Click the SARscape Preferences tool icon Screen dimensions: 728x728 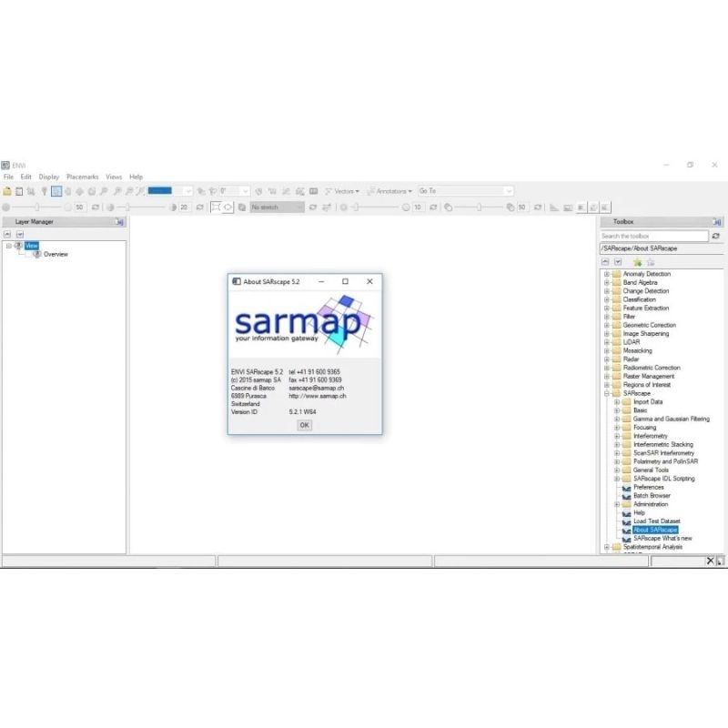[x=626, y=487]
